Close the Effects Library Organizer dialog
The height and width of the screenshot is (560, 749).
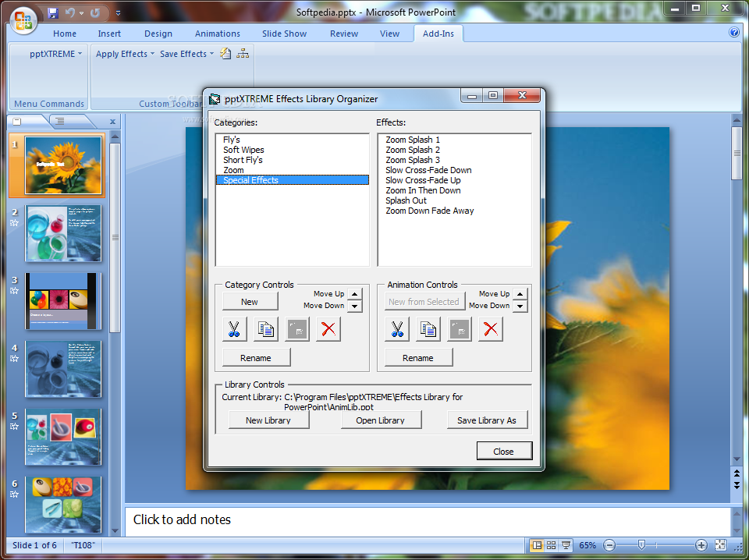click(x=504, y=451)
